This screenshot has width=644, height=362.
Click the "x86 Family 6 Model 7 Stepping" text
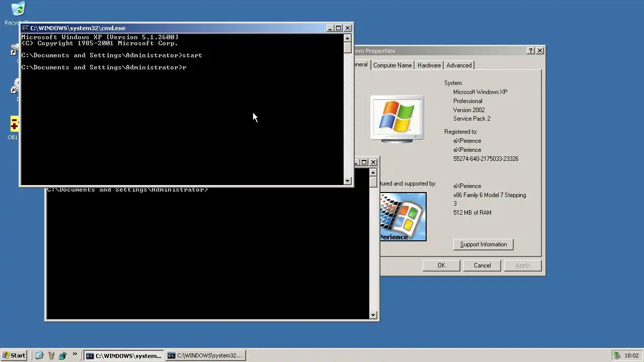pyautogui.click(x=490, y=195)
